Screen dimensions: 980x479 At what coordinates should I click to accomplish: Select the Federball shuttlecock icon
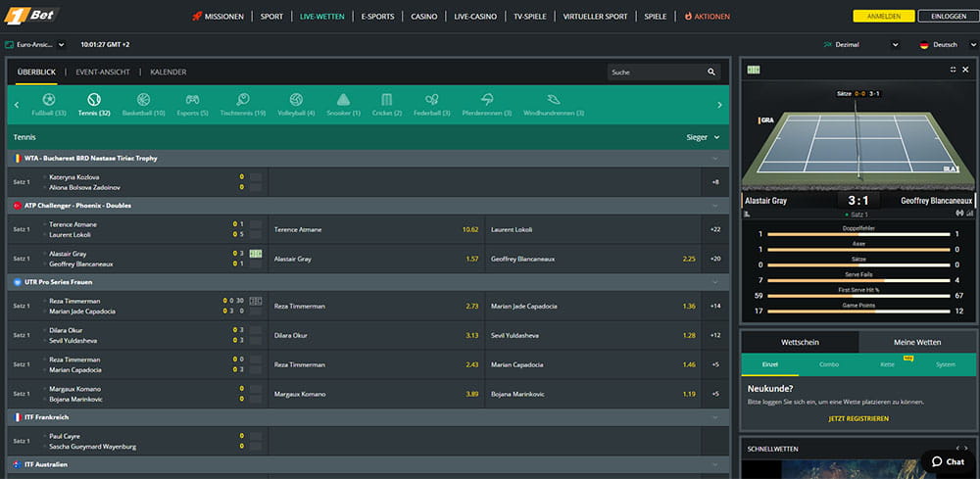pos(432,99)
